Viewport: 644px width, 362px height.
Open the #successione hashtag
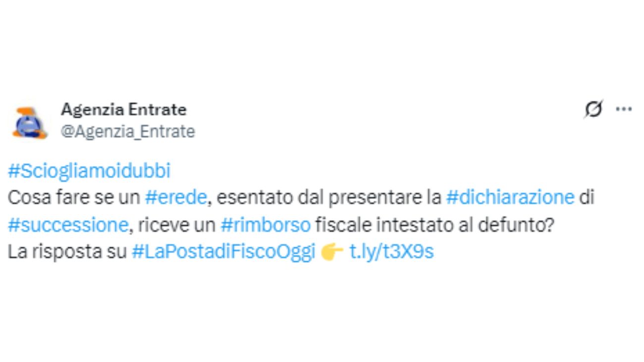click(x=68, y=225)
